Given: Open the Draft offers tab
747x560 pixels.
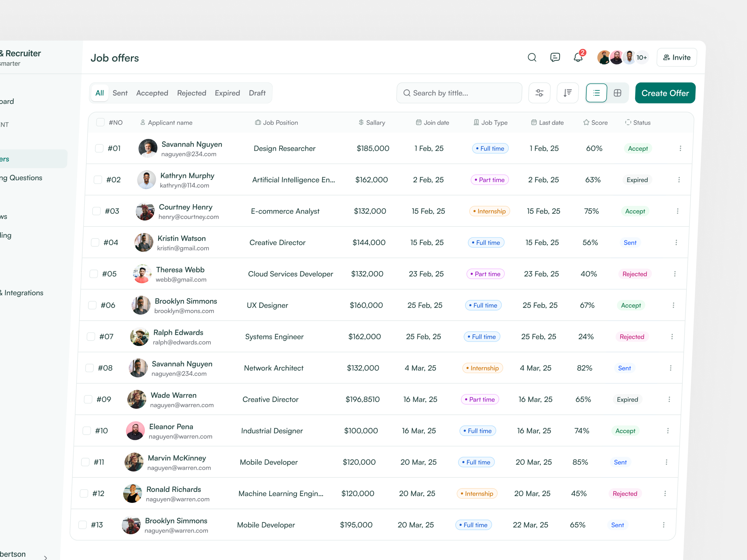Looking at the screenshot, I should [257, 93].
